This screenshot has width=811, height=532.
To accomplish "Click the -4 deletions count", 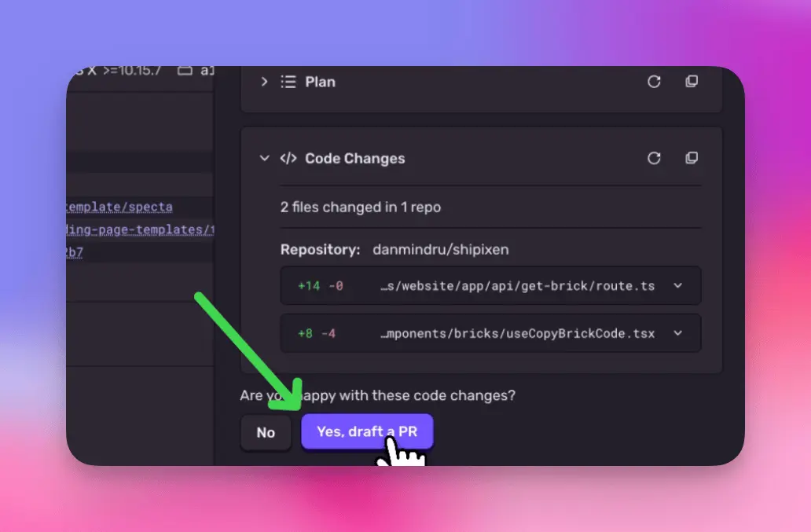I will [328, 333].
